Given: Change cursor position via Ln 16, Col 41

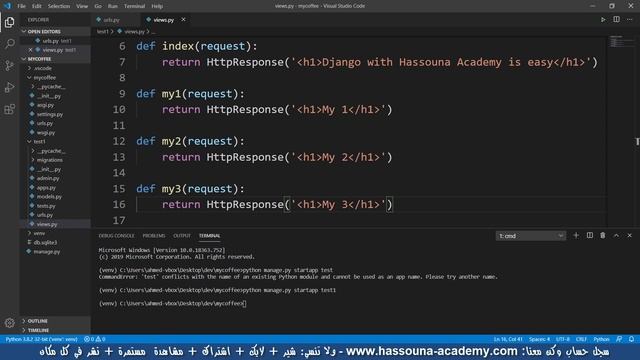Looking at the screenshot, I should pos(508,339).
